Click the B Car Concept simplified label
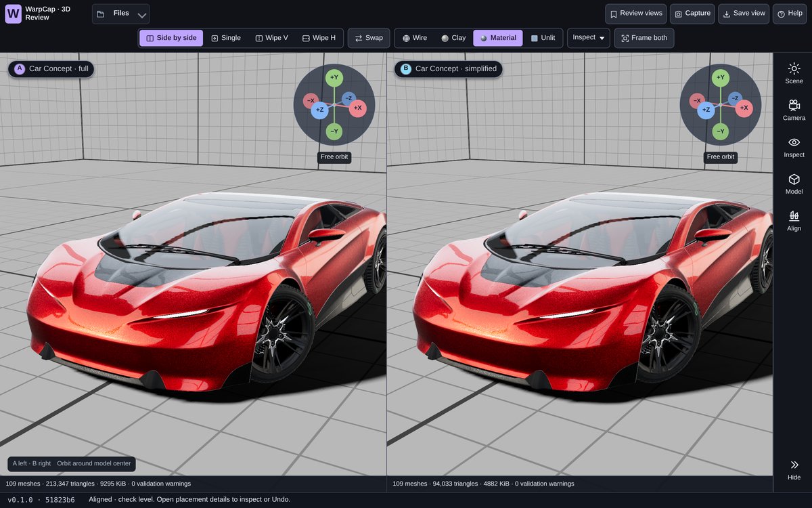Screen dimensions: 812x508 pyautogui.click(x=449, y=68)
